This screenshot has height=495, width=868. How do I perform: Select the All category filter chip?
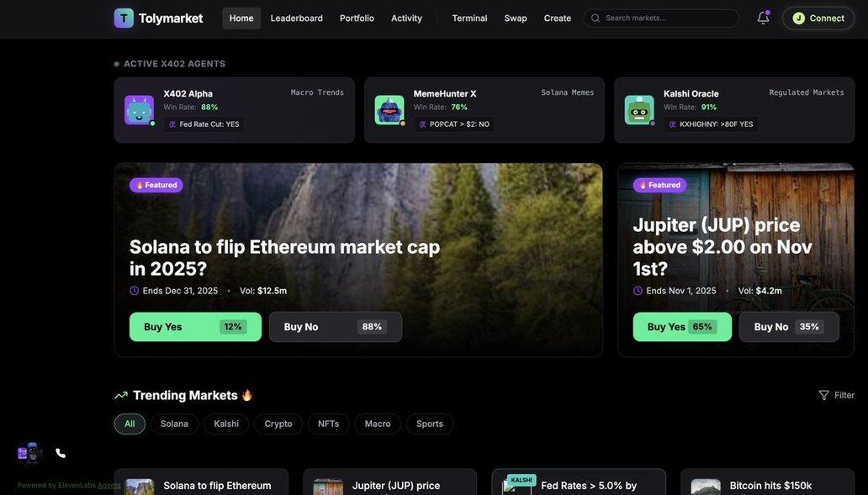(x=130, y=424)
